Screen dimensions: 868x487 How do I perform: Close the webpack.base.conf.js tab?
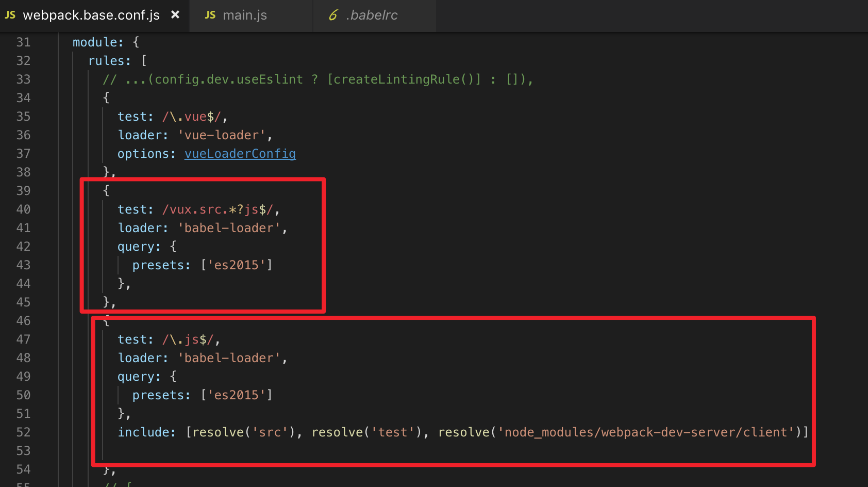(x=175, y=15)
